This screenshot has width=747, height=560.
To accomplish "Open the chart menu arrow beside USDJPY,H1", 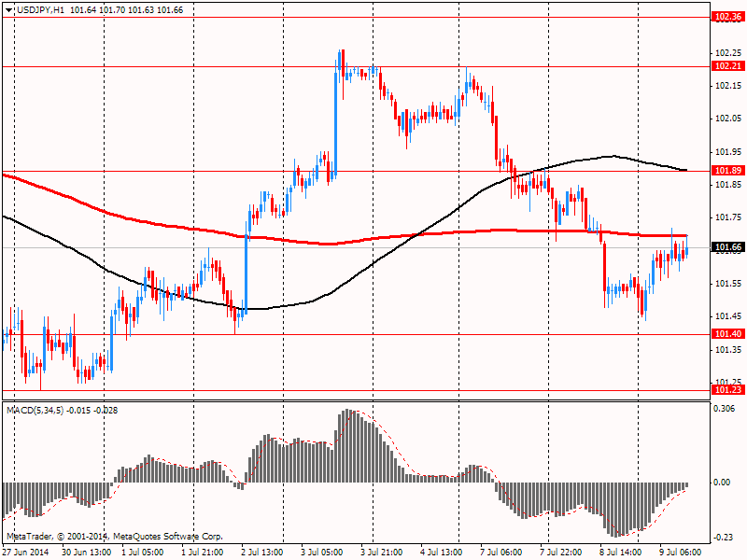I will (9, 10).
